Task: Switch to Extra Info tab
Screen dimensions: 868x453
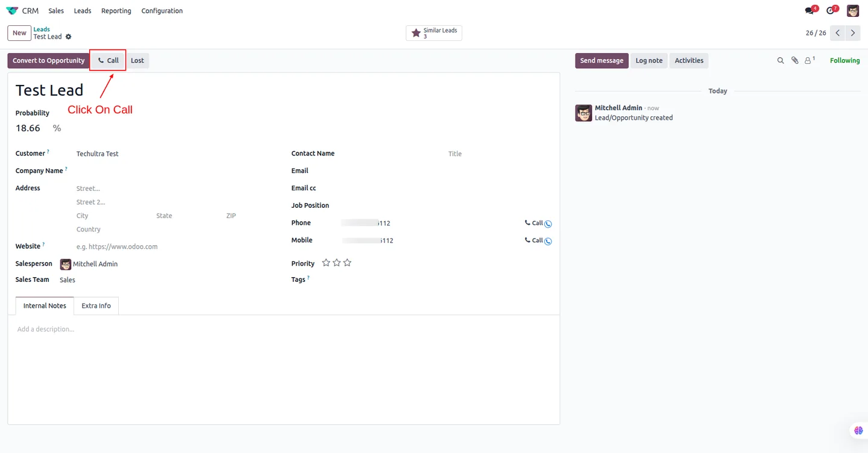Action: 96,306
